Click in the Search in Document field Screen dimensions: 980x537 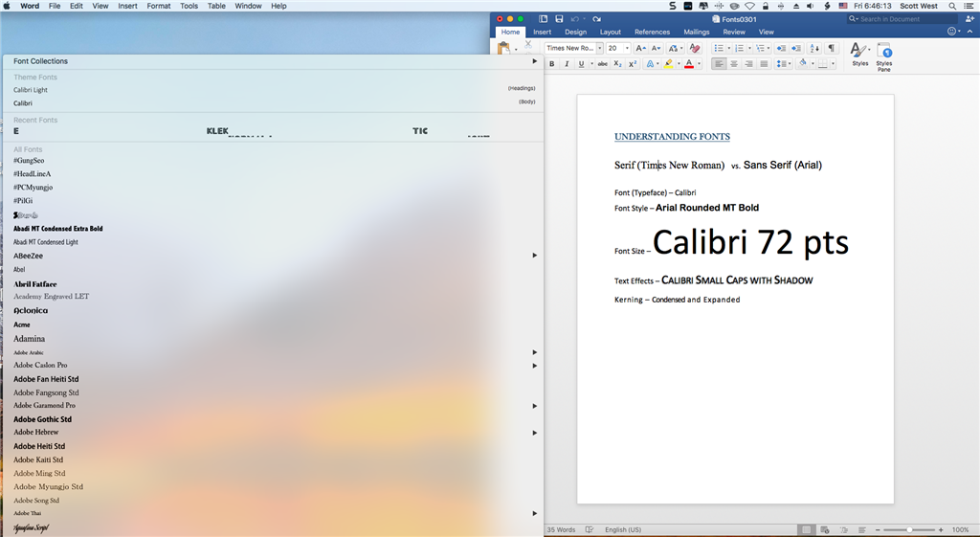coord(902,19)
